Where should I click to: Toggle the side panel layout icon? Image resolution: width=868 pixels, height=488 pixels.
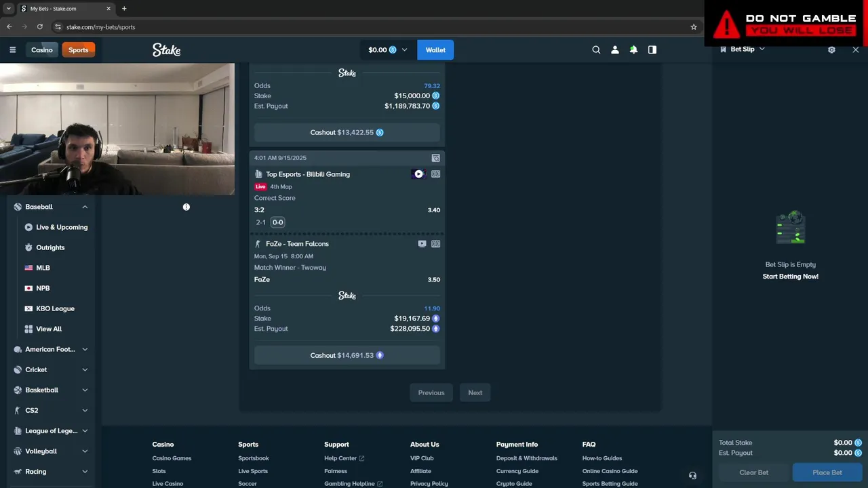tap(652, 49)
